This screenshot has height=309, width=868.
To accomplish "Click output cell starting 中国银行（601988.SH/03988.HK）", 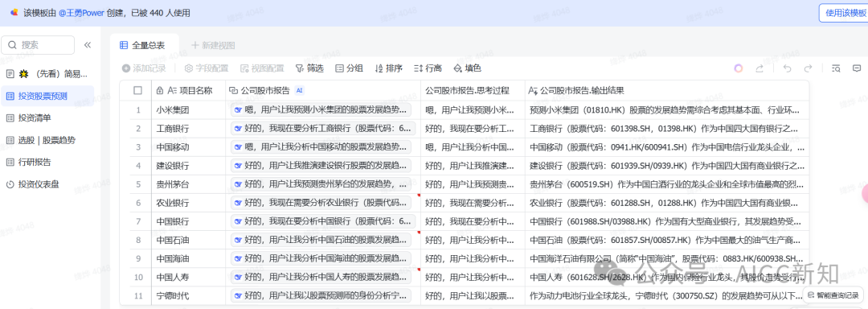I will [666, 221].
